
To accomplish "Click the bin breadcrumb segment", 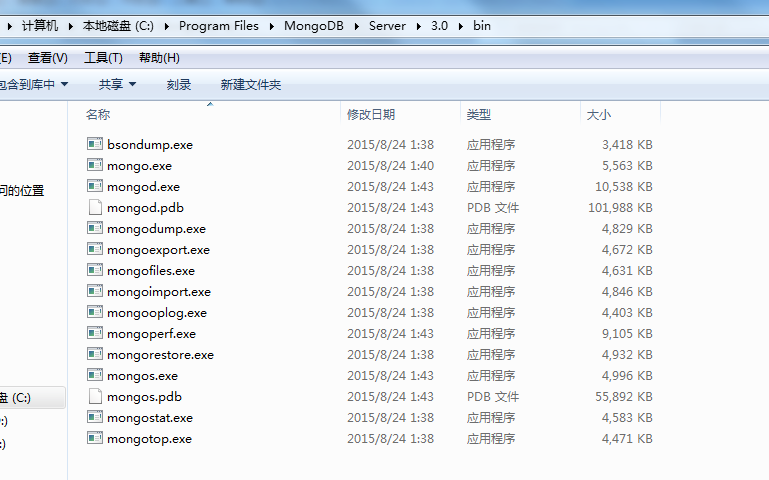I will (482, 26).
